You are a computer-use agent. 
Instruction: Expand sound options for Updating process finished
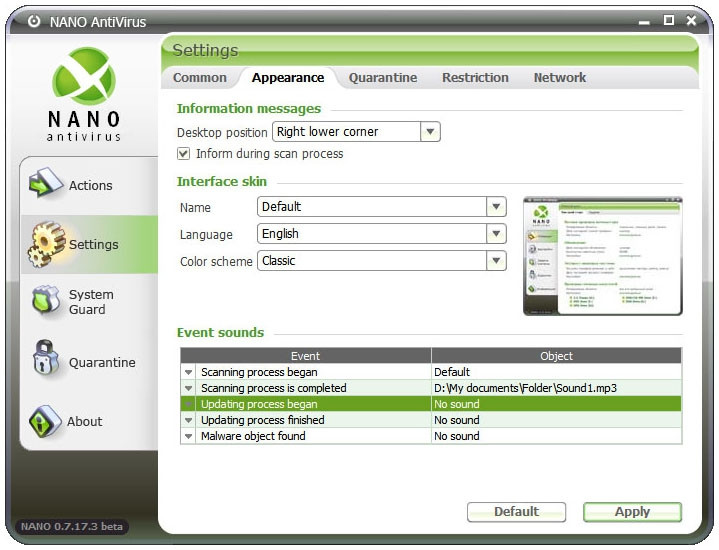(x=188, y=420)
